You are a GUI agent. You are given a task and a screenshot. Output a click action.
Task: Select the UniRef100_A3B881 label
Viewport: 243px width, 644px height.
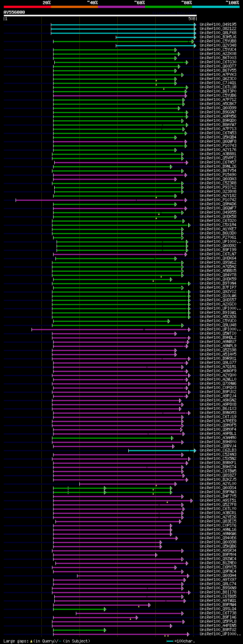click(x=218, y=154)
